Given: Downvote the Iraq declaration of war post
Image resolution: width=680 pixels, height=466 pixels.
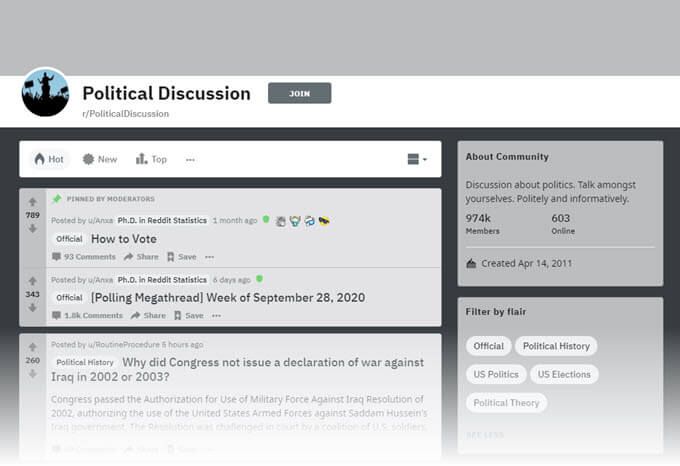Looking at the screenshot, I should pyautogui.click(x=33, y=374).
